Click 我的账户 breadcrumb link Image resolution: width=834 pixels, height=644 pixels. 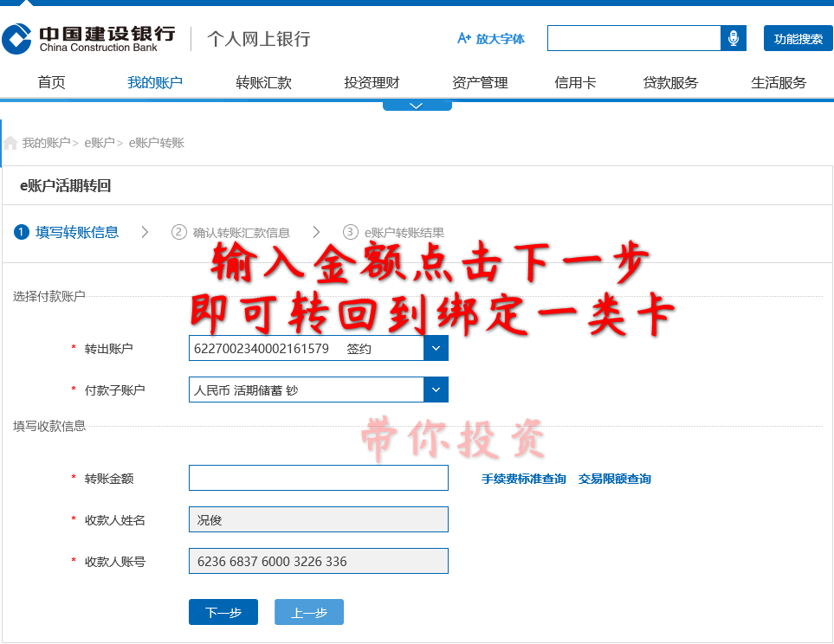coord(46,143)
